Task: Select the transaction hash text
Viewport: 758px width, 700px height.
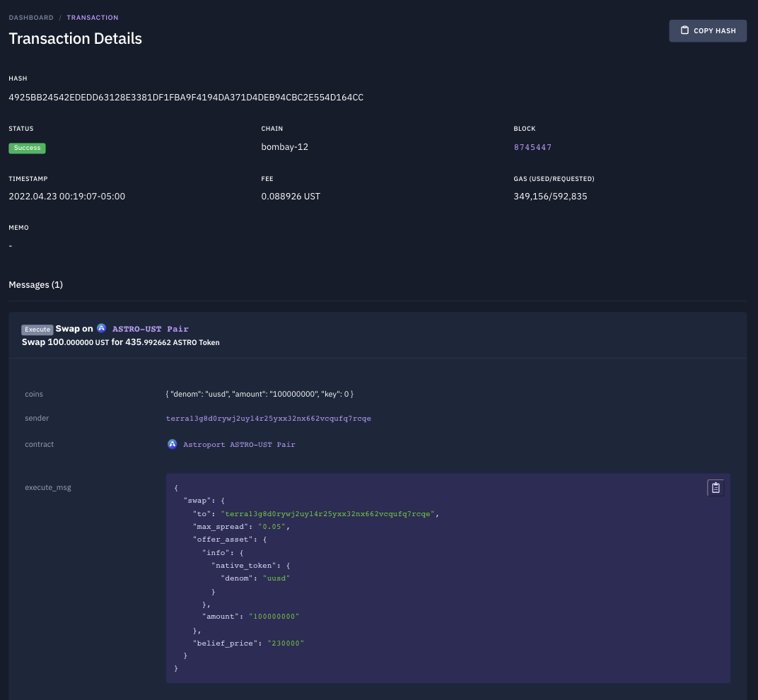Action: coord(186,97)
